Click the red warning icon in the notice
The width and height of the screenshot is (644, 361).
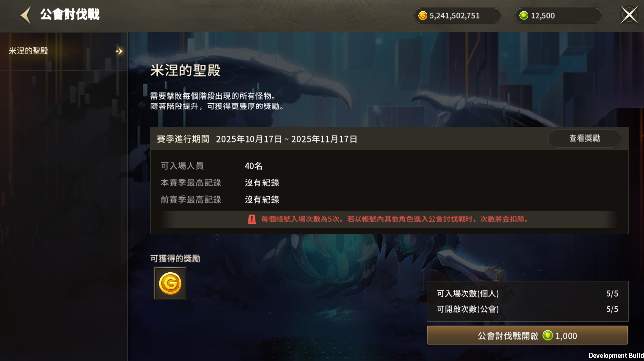(252, 219)
